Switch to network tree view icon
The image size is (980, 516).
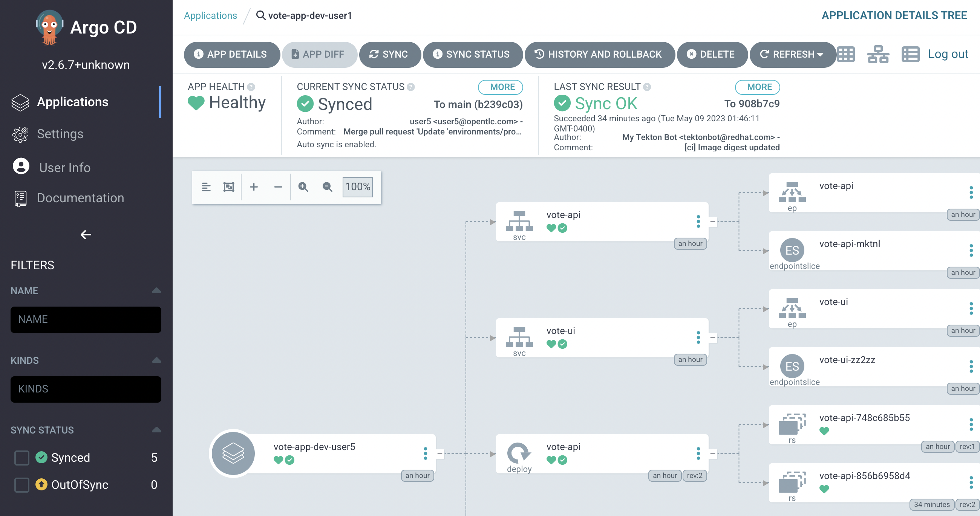[878, 54]
